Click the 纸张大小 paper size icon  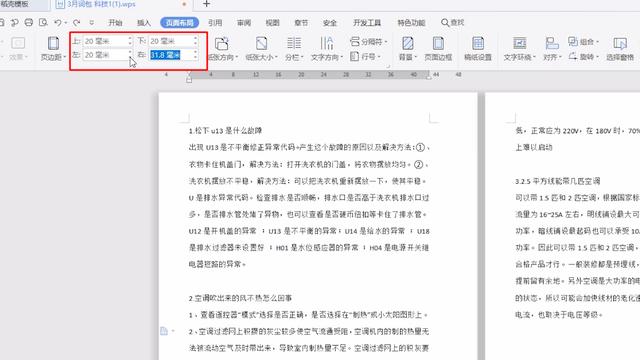[262, 43]
